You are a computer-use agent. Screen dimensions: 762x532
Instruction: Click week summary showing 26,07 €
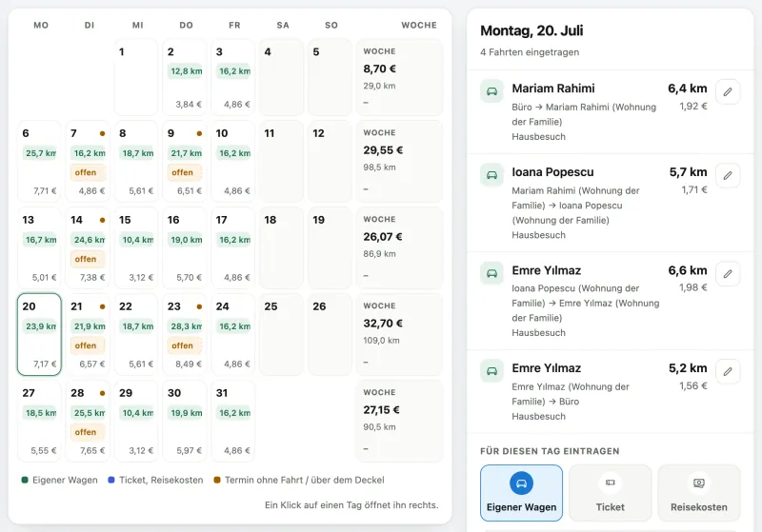coord(399,247)
